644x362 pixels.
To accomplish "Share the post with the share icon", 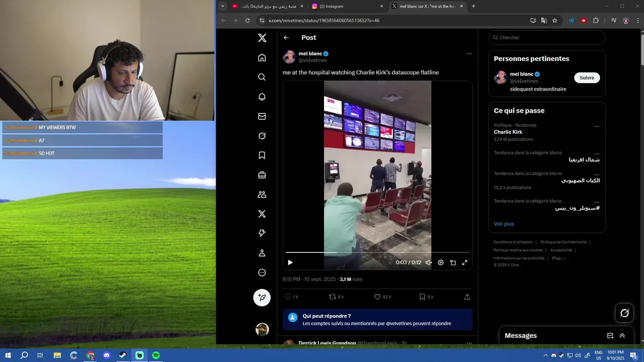I will [467, 297].
